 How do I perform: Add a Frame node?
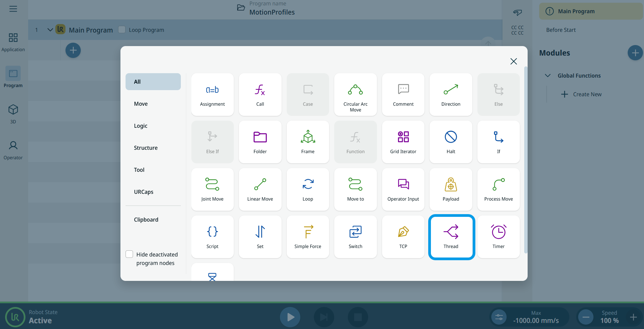[x=307, y=142]
